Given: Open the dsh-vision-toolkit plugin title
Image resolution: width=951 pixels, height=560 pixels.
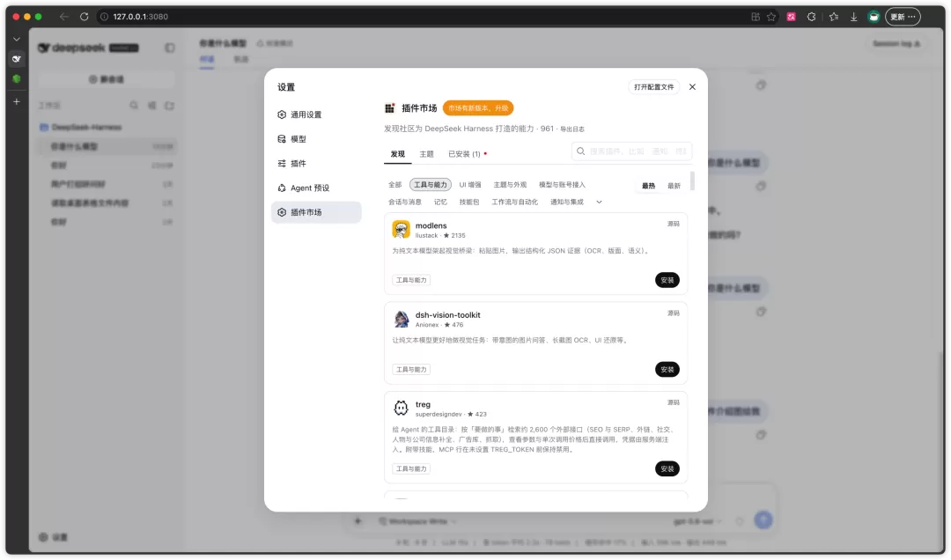Looking at the screenshot, I should 447,315.
